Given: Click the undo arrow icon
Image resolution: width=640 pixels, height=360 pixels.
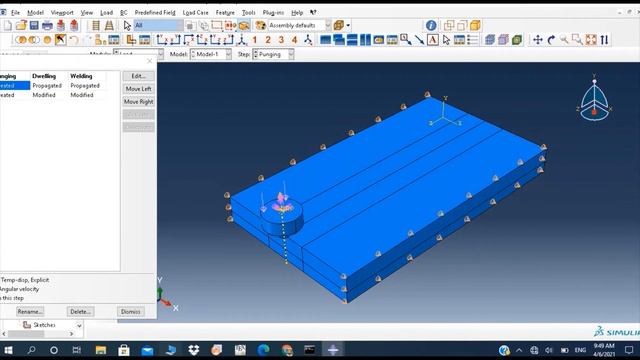Looking at the screenshot, I should pyautogui.click(x=73, y=40).
